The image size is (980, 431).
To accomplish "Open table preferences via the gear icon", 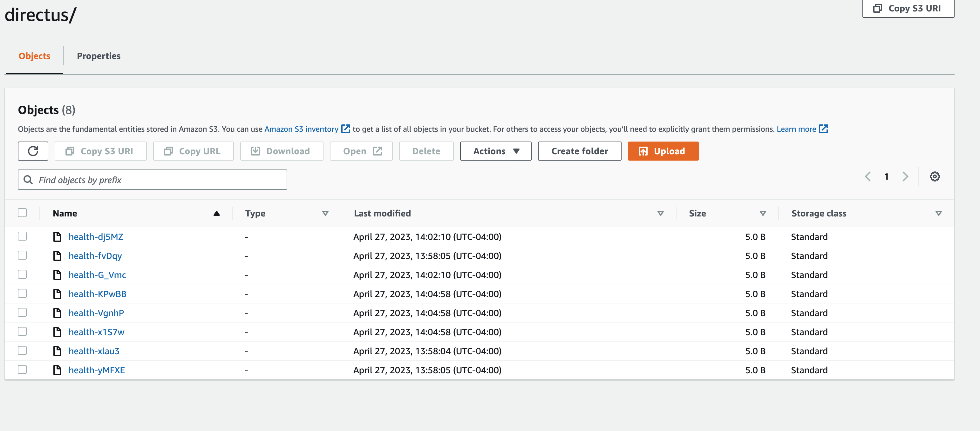I will pos(935,176).
